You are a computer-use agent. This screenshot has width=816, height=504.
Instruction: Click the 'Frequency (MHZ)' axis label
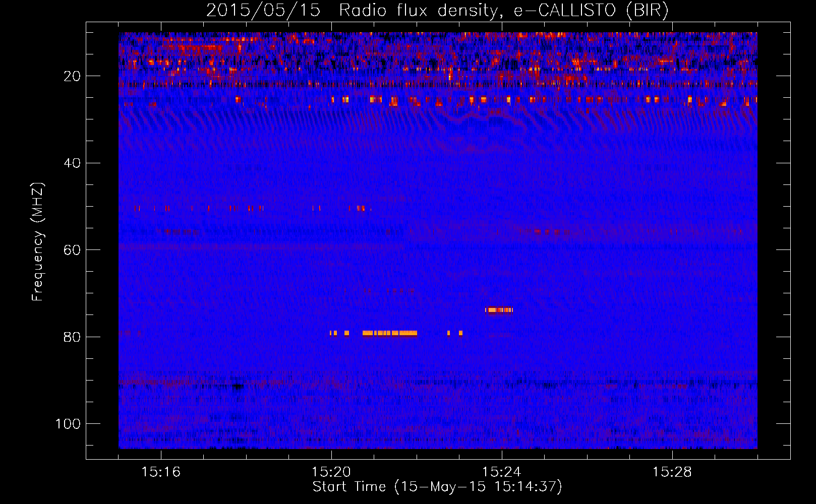pos(38,242)
